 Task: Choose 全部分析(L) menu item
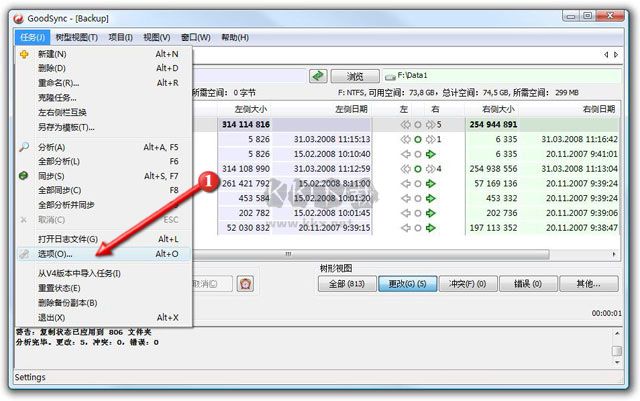click(104, 161)
